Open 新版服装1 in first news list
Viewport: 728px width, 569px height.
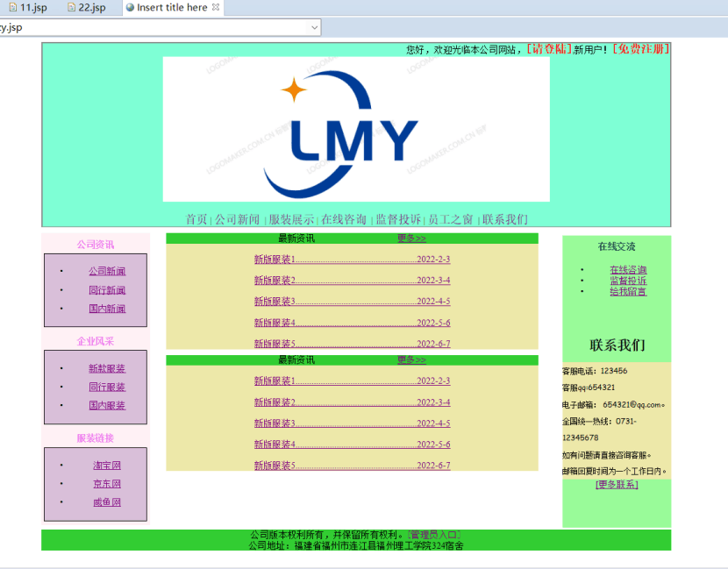(352, 259)
